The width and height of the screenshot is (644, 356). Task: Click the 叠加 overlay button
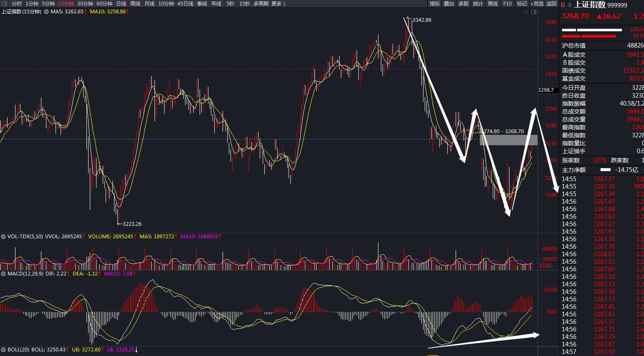click(x=449, y=3)
